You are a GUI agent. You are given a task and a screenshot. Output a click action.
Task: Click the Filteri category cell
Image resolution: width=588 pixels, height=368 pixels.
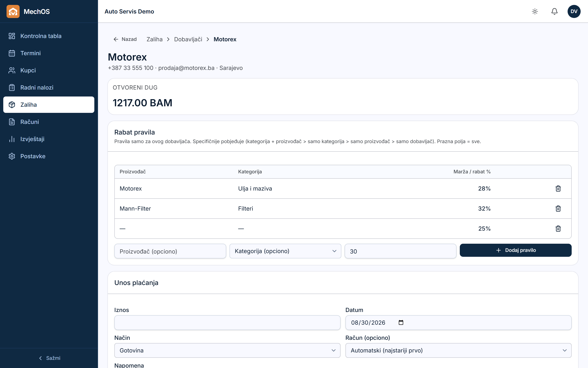245,209
